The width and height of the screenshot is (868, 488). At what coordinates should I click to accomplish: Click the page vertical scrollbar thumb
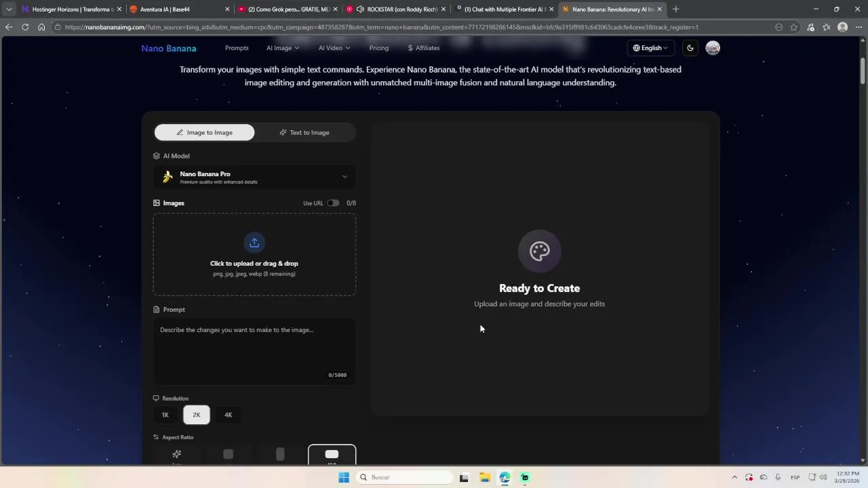tap(863, 70)
